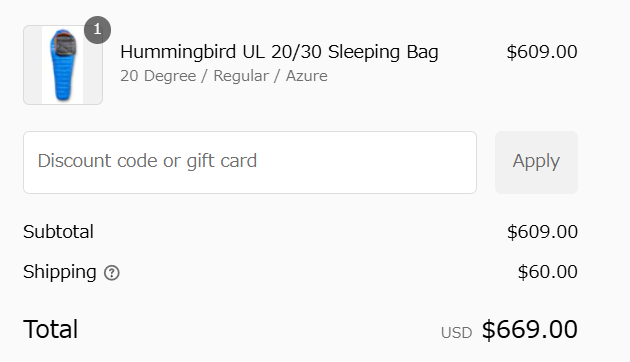Click 'UL 20/30' in the product title

pos(282,52)
